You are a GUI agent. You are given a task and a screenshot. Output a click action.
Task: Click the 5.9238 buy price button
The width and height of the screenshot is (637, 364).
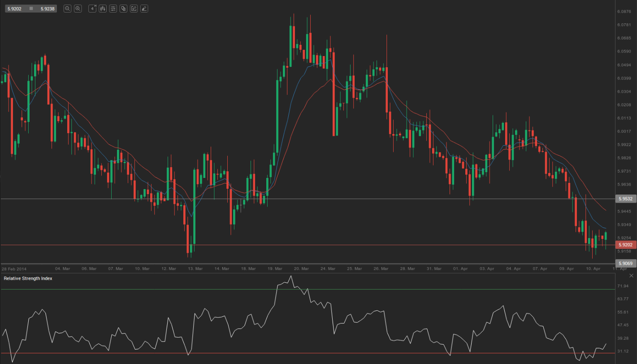[48, 9]
